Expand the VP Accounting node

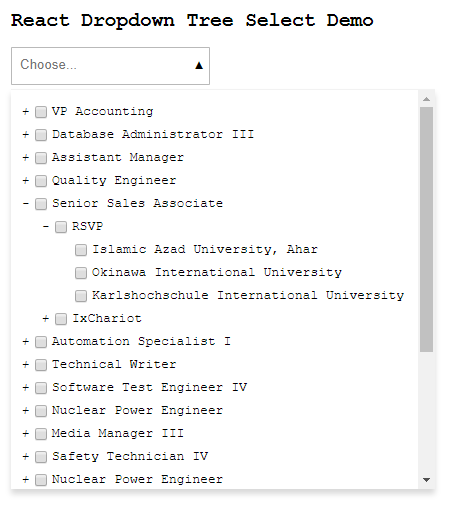click(x=26, y=112)
